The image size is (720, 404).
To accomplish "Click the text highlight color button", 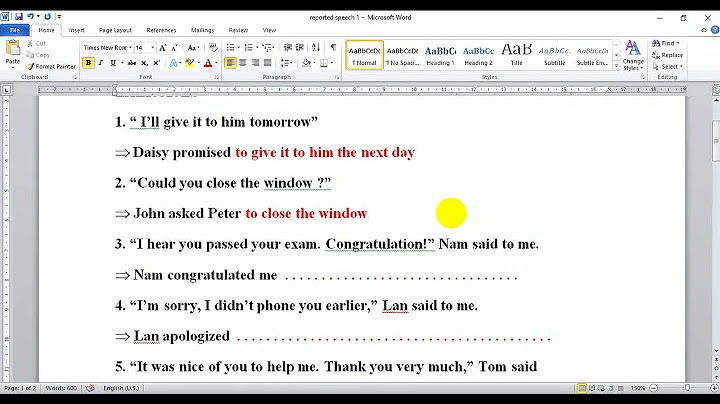I will pyautogui.click(x=189, y=63).
